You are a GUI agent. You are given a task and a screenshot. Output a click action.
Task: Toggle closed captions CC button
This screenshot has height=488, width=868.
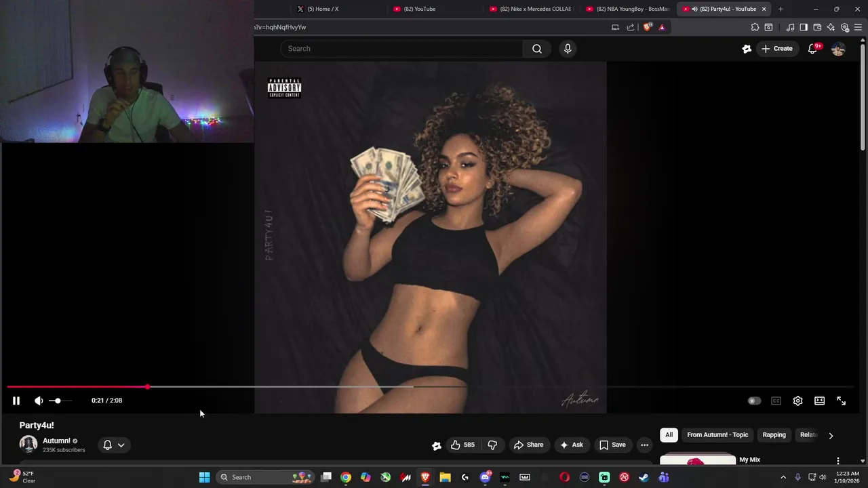coord(776,401)
